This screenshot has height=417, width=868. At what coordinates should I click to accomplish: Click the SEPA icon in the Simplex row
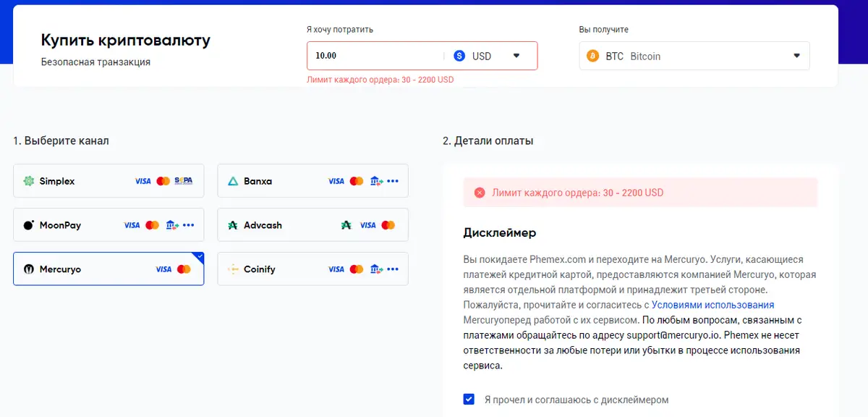(184, 181)
